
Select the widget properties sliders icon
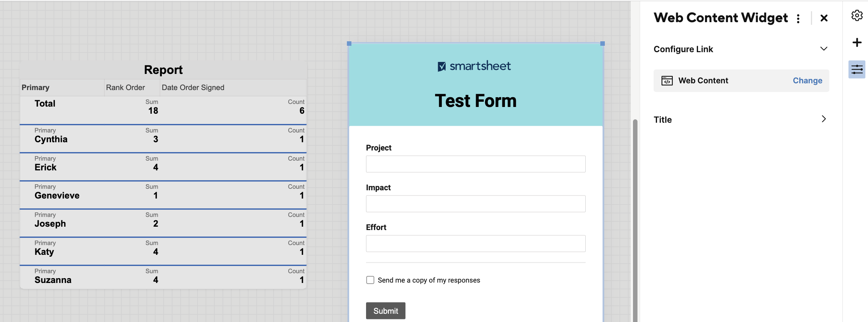coord(857,69)
